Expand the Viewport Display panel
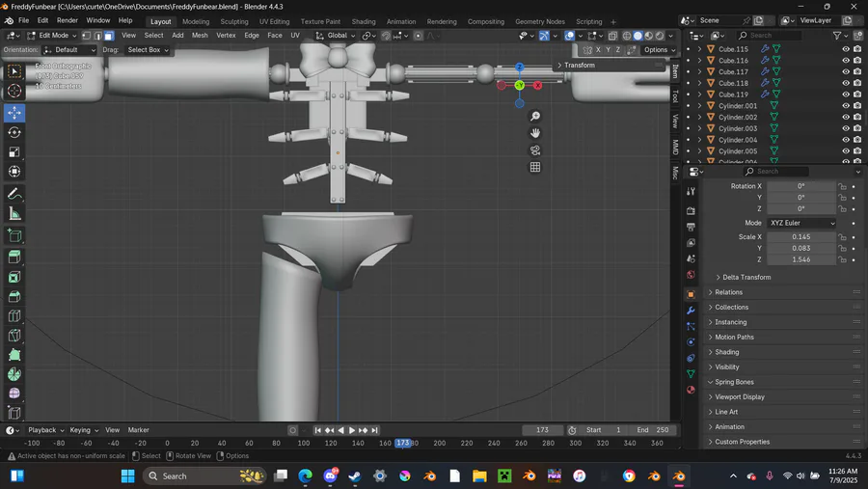 tap(740, 396)
